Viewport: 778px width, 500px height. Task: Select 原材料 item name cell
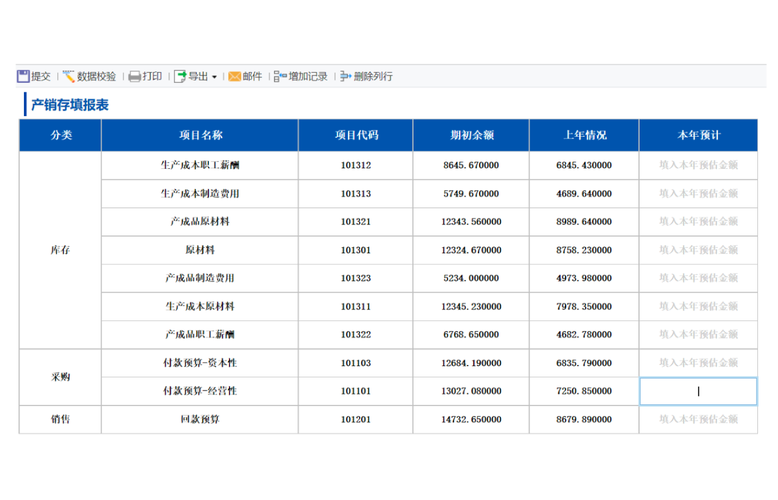click(x=200, y=250)
